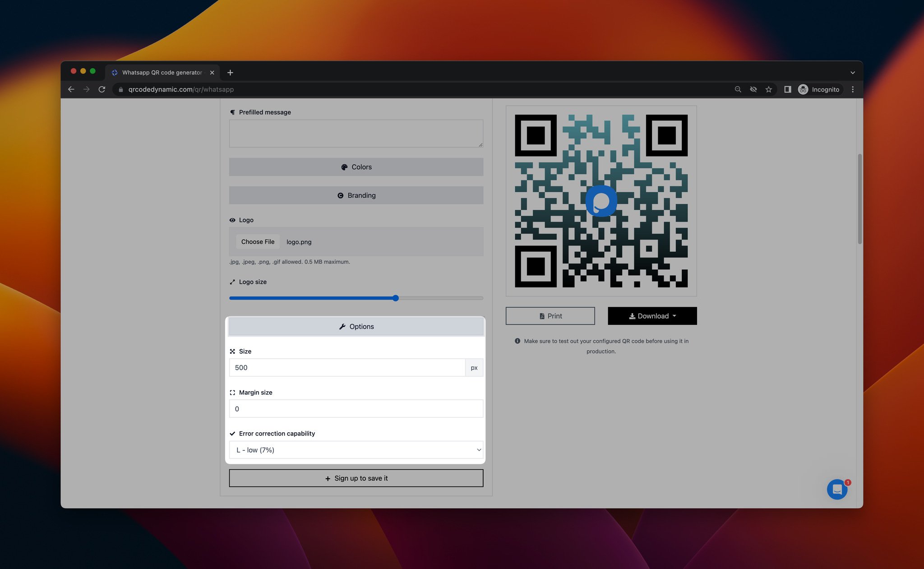Click the Margin size input field

click(356, 409)
